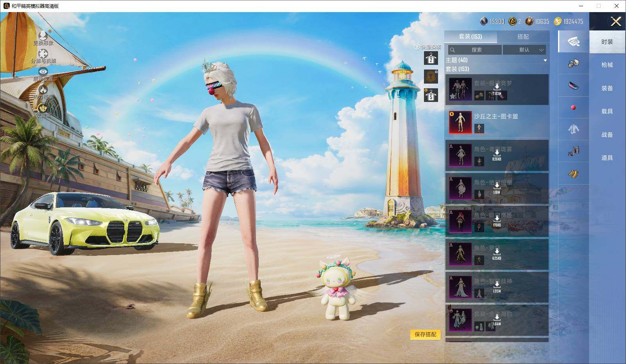Click small item preview under 沙丘之主-图卡盟
This screenshot has width=626, height=364.
(479, 128)
